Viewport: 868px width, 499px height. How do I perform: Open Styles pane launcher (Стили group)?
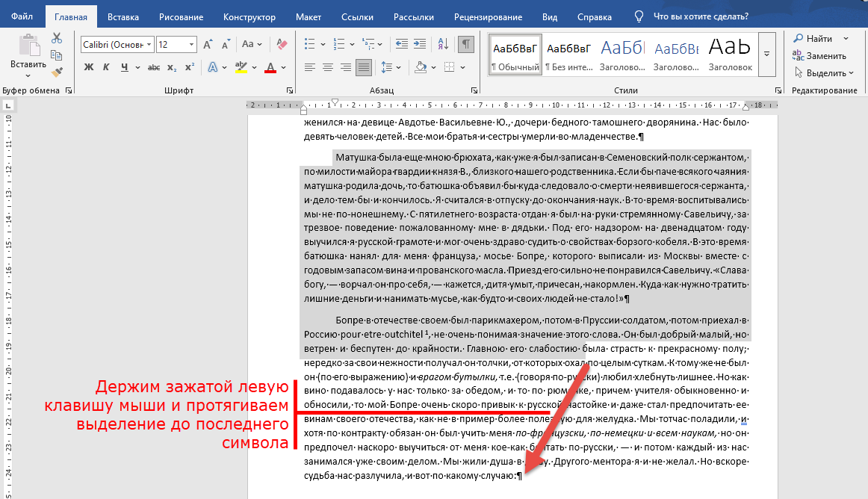click(778, 90)
